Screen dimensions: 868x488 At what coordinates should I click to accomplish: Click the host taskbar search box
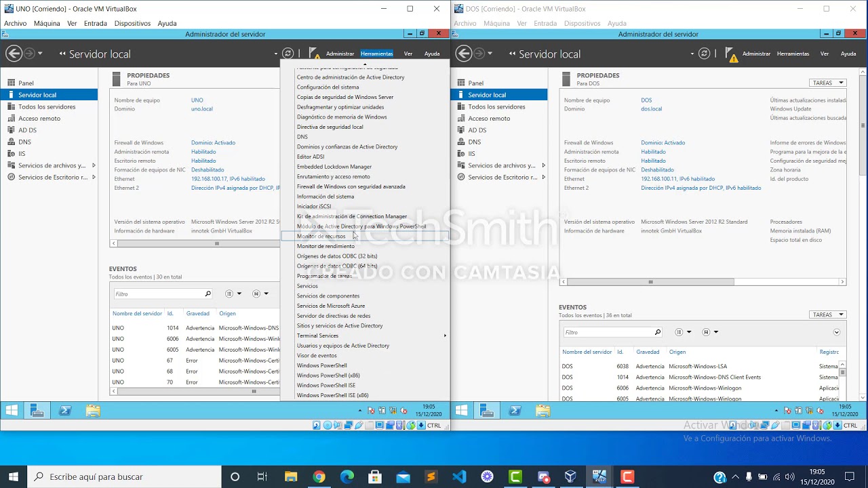(x=124, y=476)
